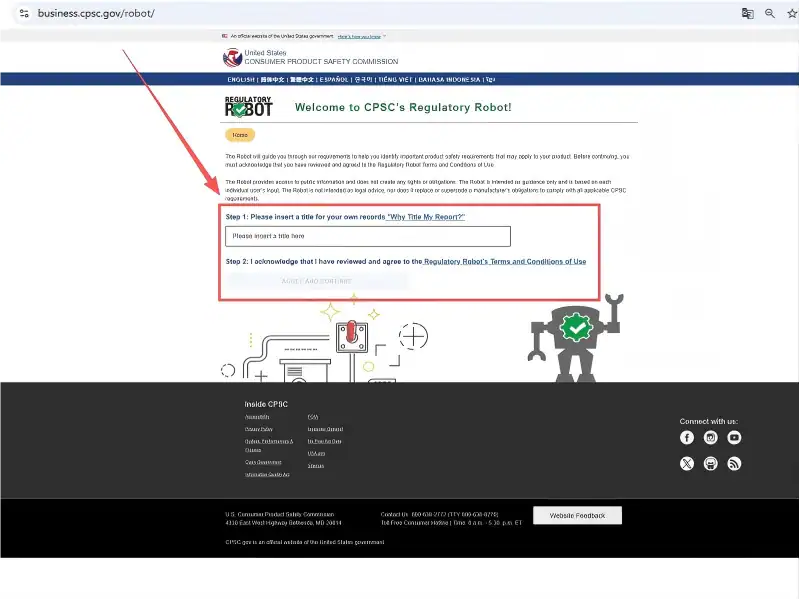Switch language to Tiếng Việt

(x=395, y=80)
